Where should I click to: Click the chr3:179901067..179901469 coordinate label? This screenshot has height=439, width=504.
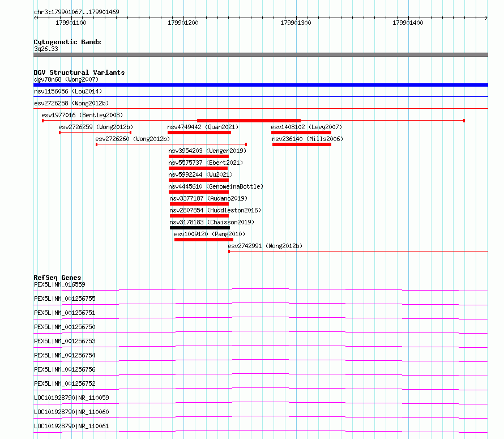[x=76, y=12]
